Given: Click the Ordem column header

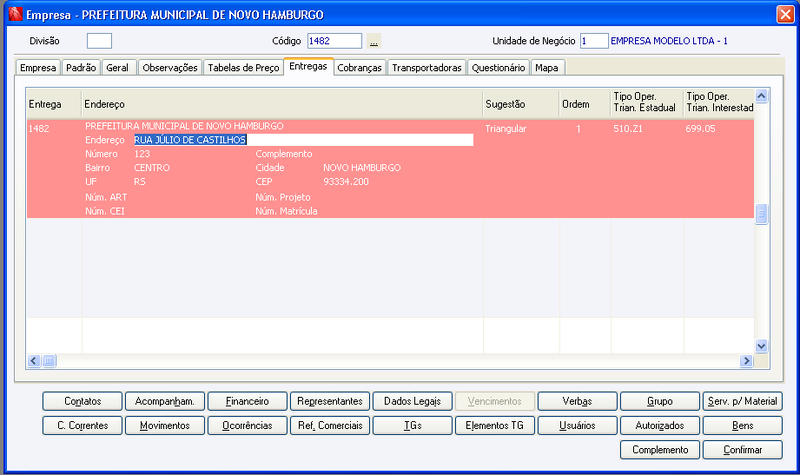Looking at the screenshot, I should pos(585,104).
